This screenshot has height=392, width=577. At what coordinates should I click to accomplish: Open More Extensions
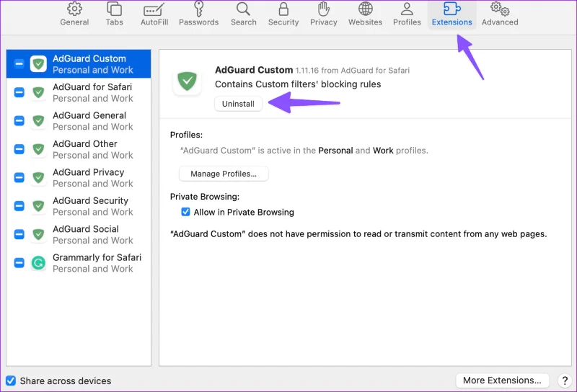(x=502, y=380)
